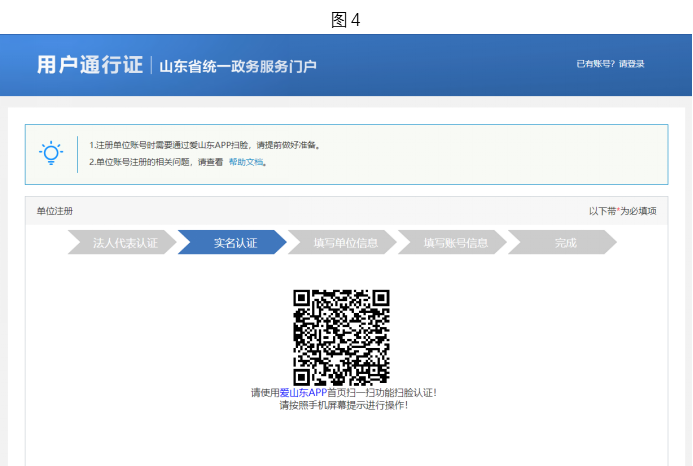Open the 帮助文档 help link
Image resolution: width=693 pixels, height=466 pixels.
tap(247, 162)
